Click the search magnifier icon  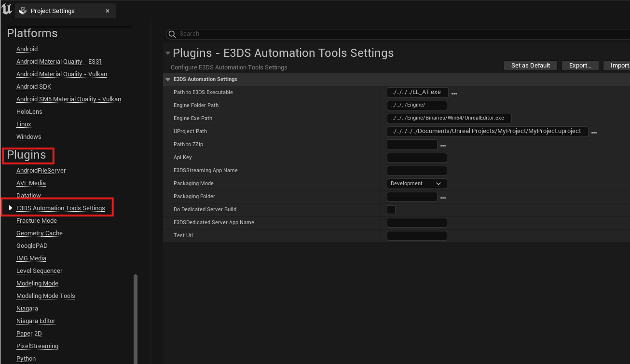pos(172,34)
